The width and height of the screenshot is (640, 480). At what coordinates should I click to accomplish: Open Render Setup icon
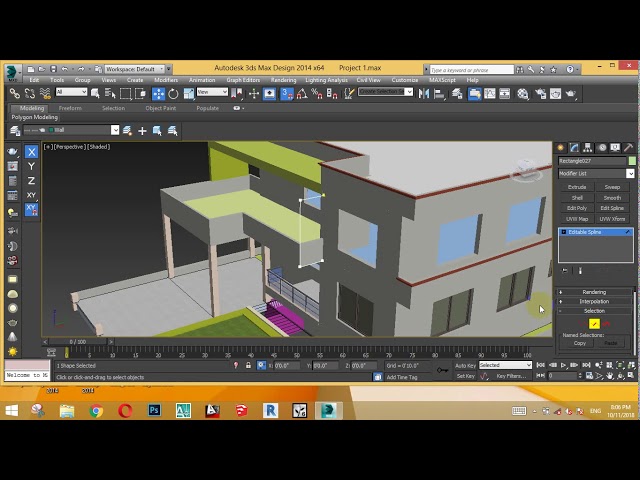click(540, 94)
